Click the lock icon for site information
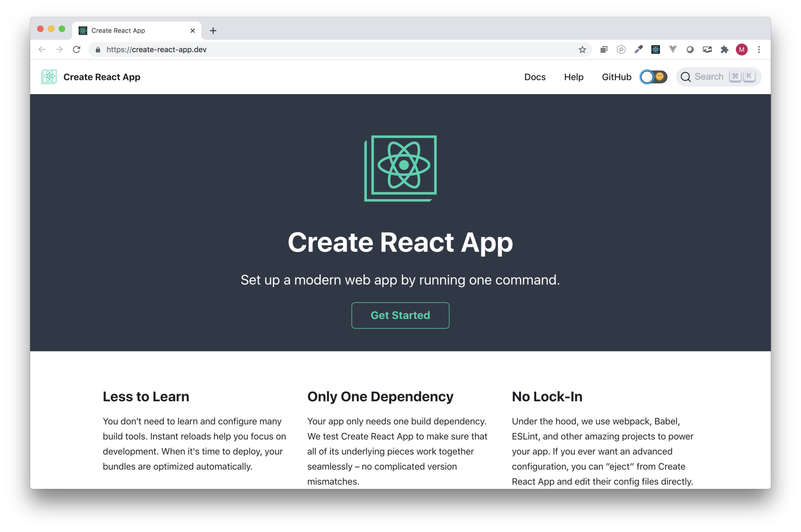The width and height of the screenshot is (801, 532). click(98, 50)
